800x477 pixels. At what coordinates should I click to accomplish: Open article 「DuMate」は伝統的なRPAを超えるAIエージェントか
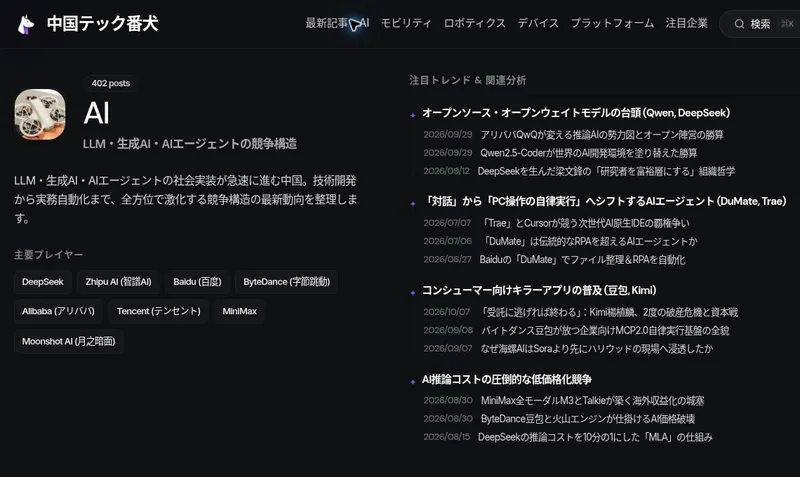tap(589, 241)
